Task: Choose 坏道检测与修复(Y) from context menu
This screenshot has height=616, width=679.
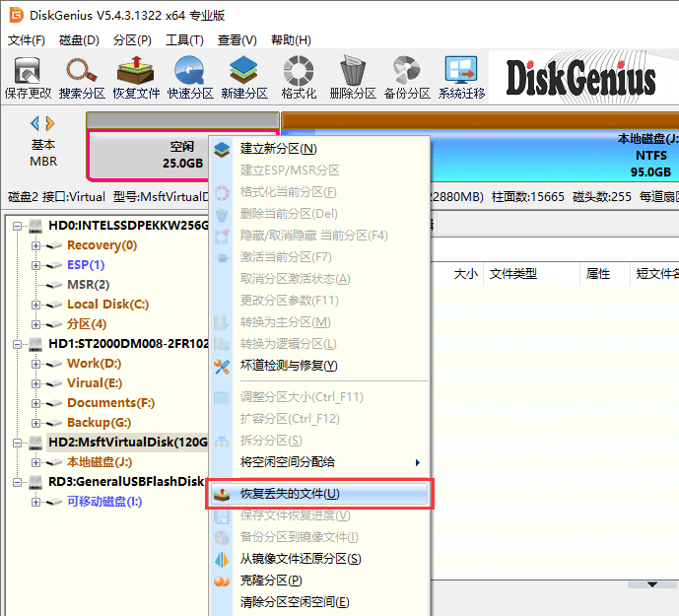Action: [319, 366]
